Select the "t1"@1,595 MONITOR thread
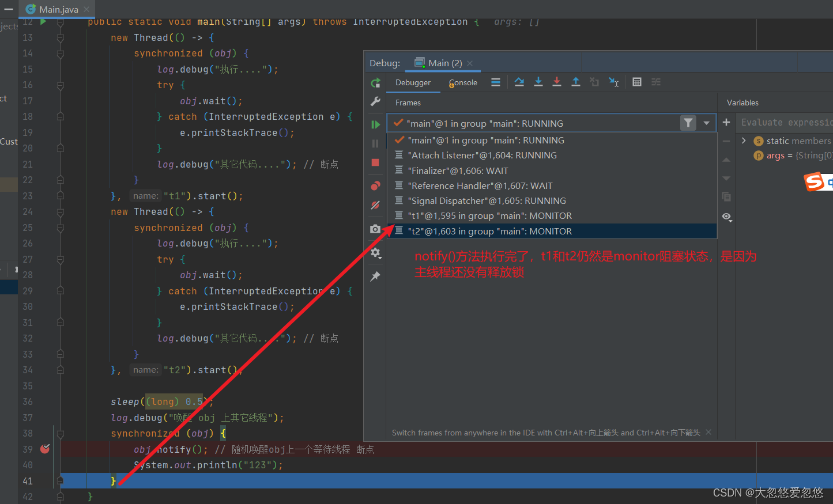Image resolution: width=833 pixels, height=504 pixels. click(552, 215)
